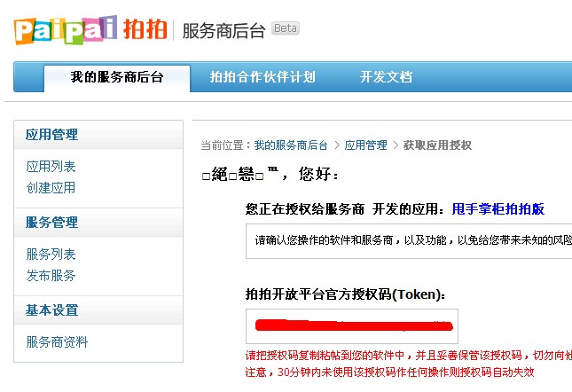This screenshot has height=392, width=572.
Task: Open 服务商资料 under 基本设置
Action: [x=57, y=342]
